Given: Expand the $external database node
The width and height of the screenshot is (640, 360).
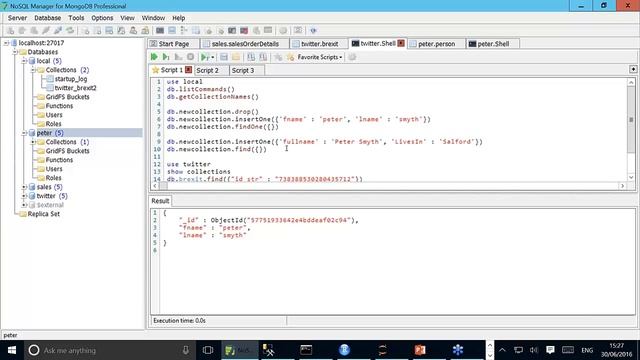Looking at the screenshot, I should [24, 205].
